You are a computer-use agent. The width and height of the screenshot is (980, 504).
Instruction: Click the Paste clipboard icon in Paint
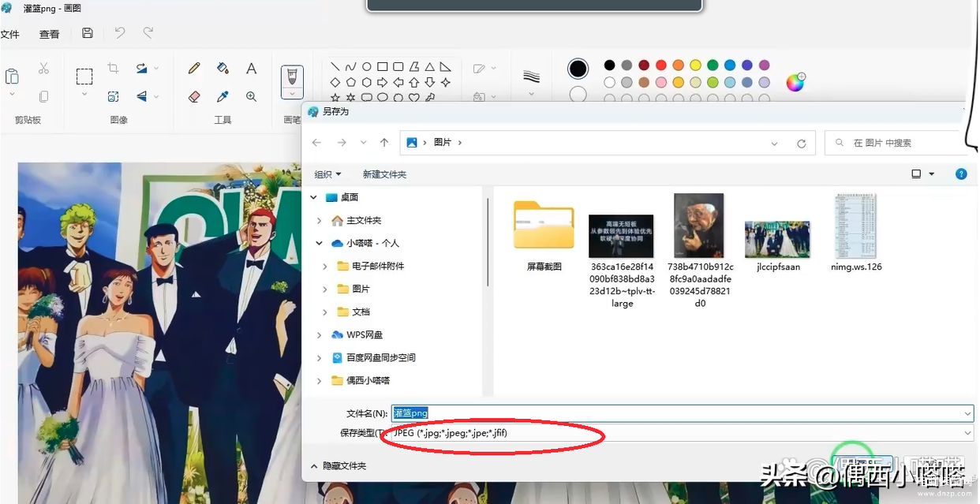pyautogui.click(x=12, y=77)
